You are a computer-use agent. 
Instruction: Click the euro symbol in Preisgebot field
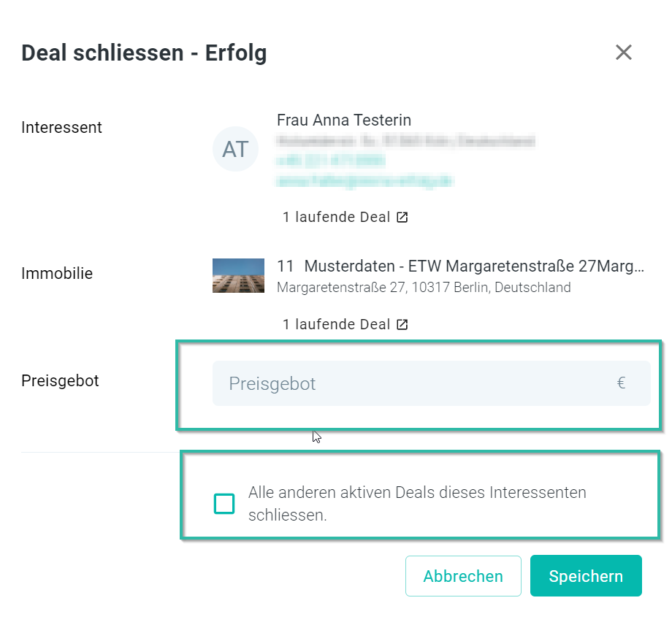(x=621, y=383)
